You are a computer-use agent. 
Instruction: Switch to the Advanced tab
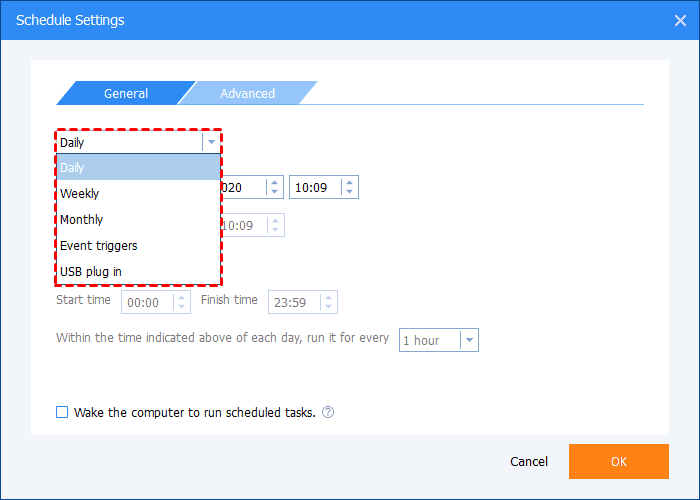coord(247,93)
